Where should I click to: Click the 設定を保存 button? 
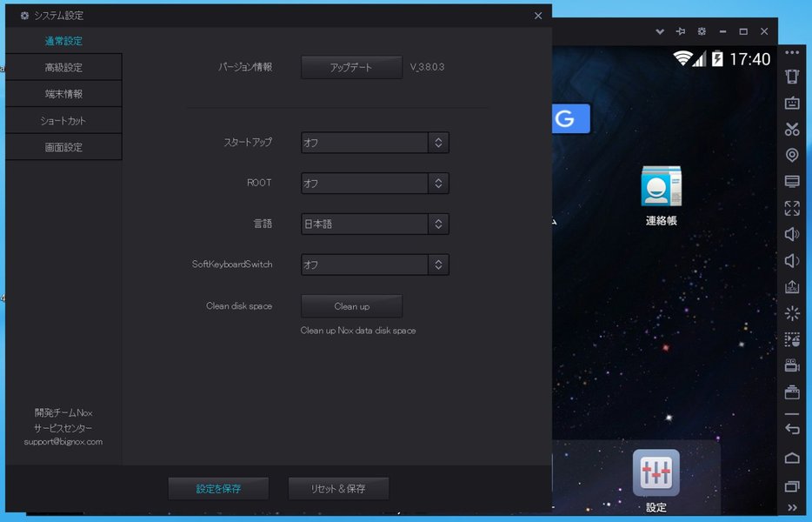[x=218, y=489]
